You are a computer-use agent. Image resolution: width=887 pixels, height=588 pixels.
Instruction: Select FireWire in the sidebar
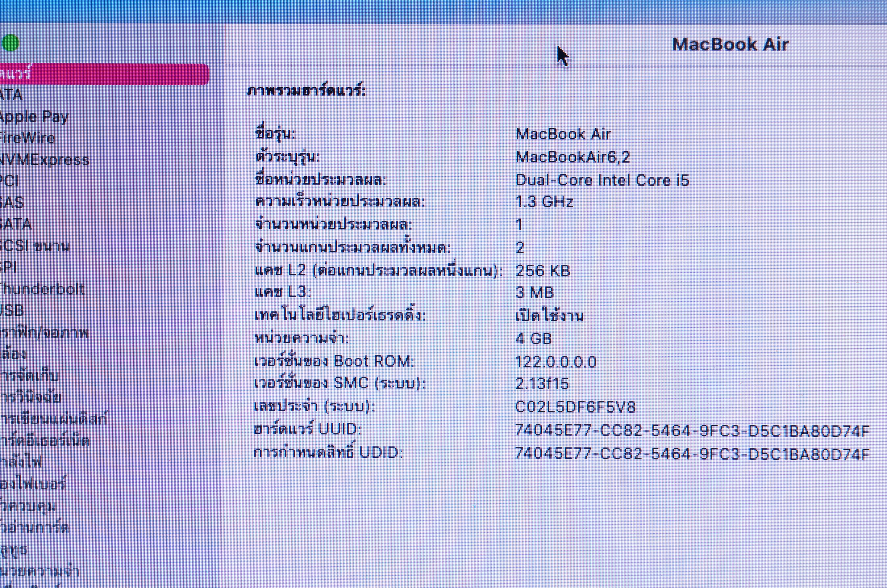(x=28, y=138)
